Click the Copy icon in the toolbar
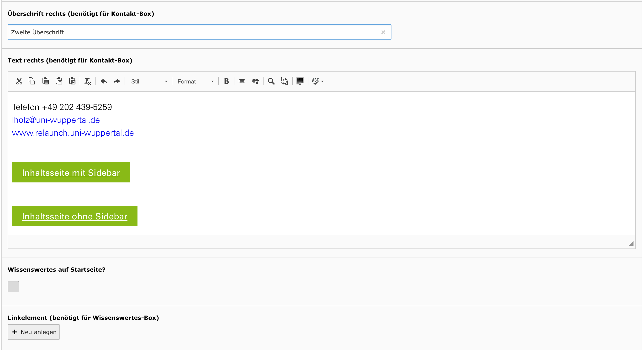The height and width of the screenshot is (352, 644). point(32,81)
